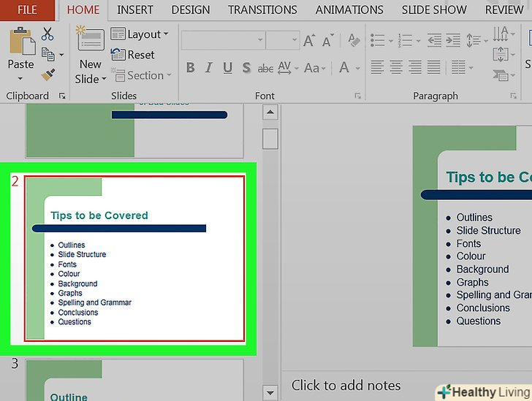532x401 pixels.
Task: Toggle Italic formatting
Action: 209,68
